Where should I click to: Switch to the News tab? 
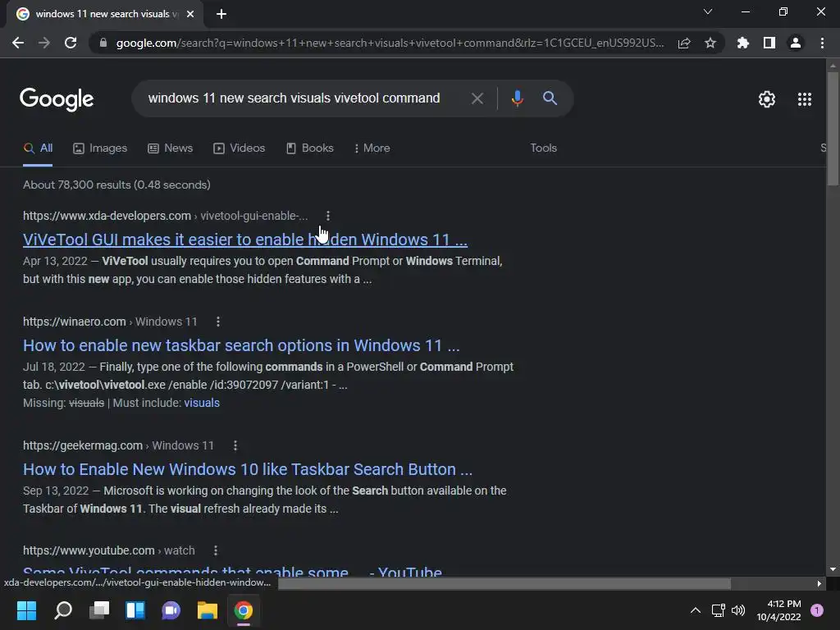pyautogui.click(x=171, y=148)
